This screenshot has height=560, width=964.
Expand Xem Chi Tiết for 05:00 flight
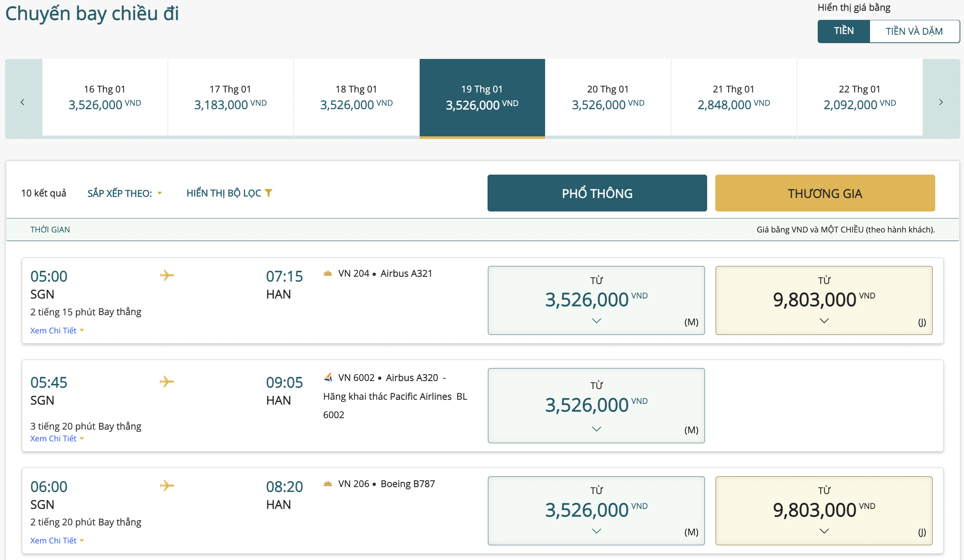tap(57, 330)
